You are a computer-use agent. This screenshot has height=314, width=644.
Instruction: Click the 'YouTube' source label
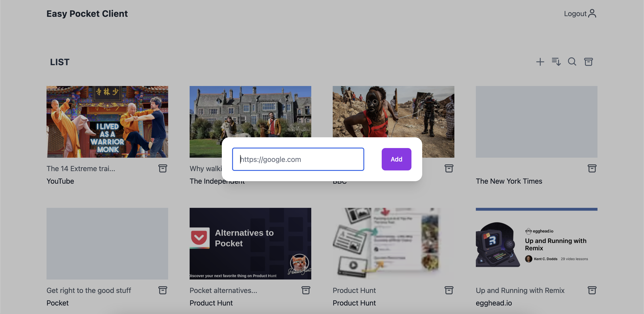(x=60, y=181)
